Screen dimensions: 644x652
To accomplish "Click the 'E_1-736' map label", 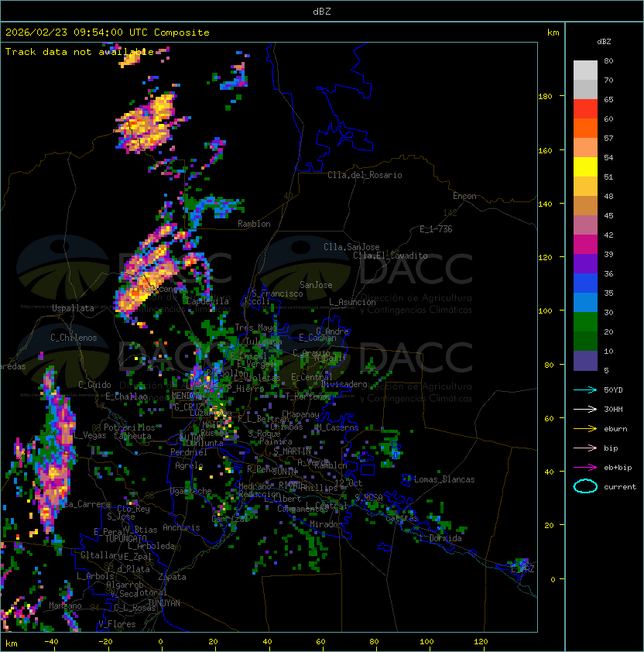I will [436, 229].
